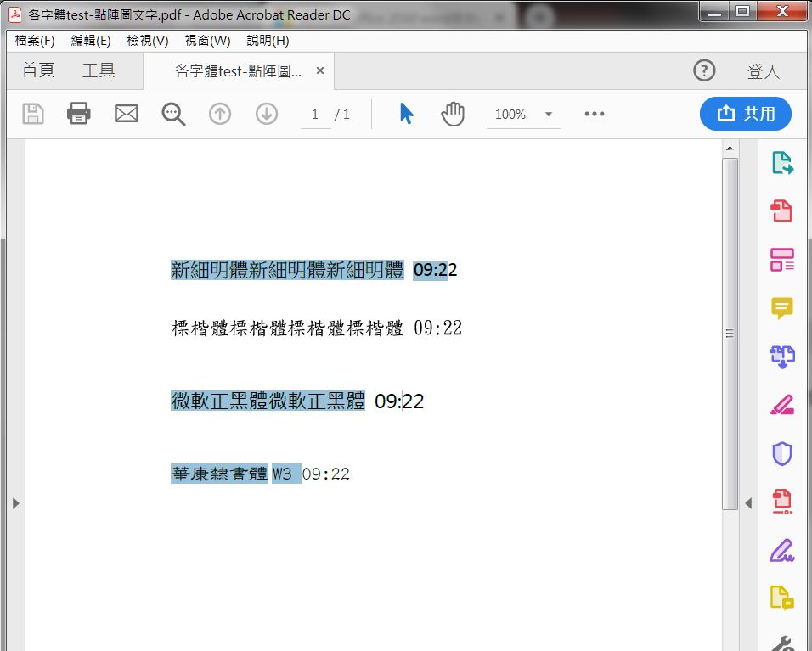Image resolution: width=812 pixels, height=651 pixels.
Task: Click 09:22 after 微軟正黑體 line
Action: pyautogui.click(x=398, y=401)
